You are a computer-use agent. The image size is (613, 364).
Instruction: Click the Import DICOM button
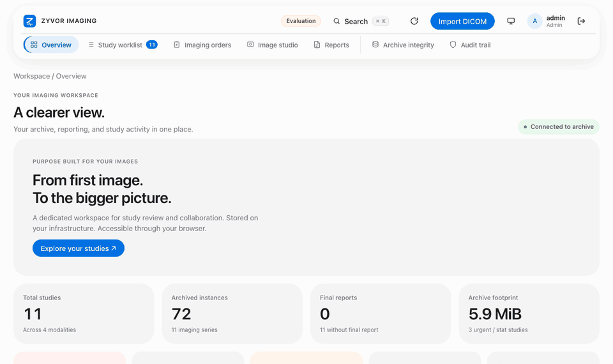point(462,21)
